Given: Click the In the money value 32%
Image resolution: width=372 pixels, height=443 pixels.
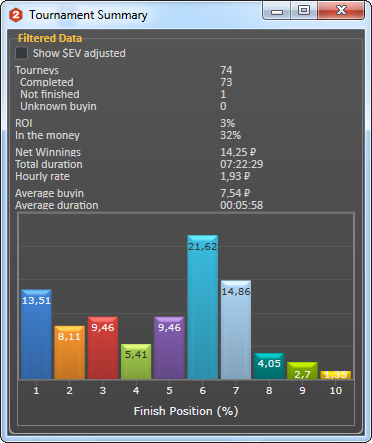Looking at the screenshot, I should coord(231,135).
